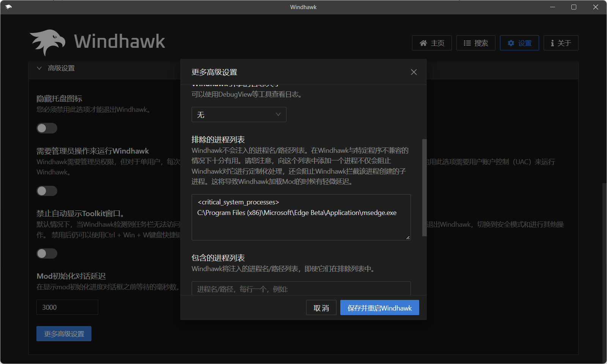This screenshot has width=607, height=364.
Task: Close the 更多高级设置 dialog
Action: (x=414, y=72)
